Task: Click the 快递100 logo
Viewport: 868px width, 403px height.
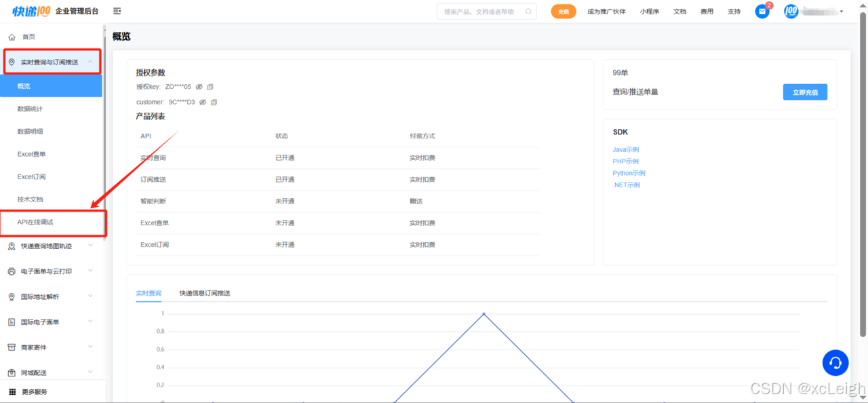Action: pyautogui.click(x=31, y=11)
